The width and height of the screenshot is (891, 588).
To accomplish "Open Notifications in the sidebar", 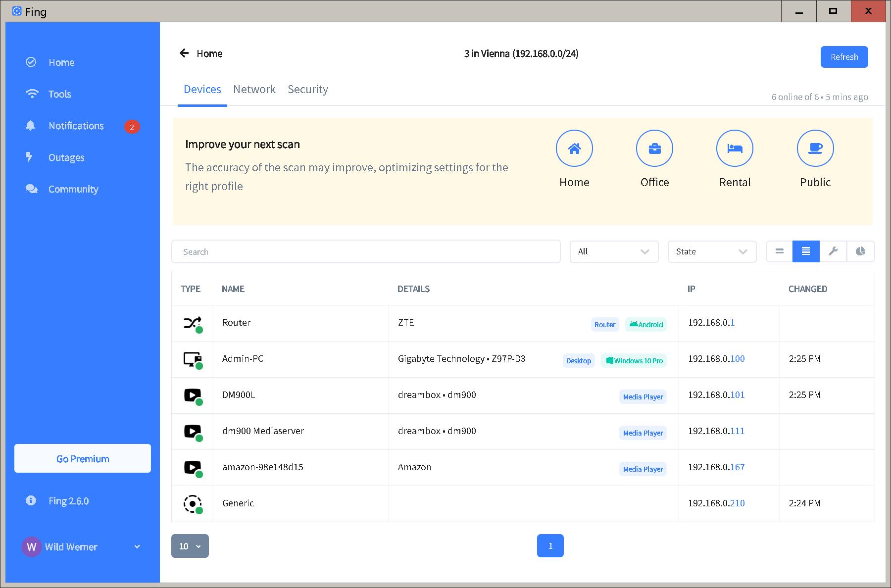I will 76,126.
